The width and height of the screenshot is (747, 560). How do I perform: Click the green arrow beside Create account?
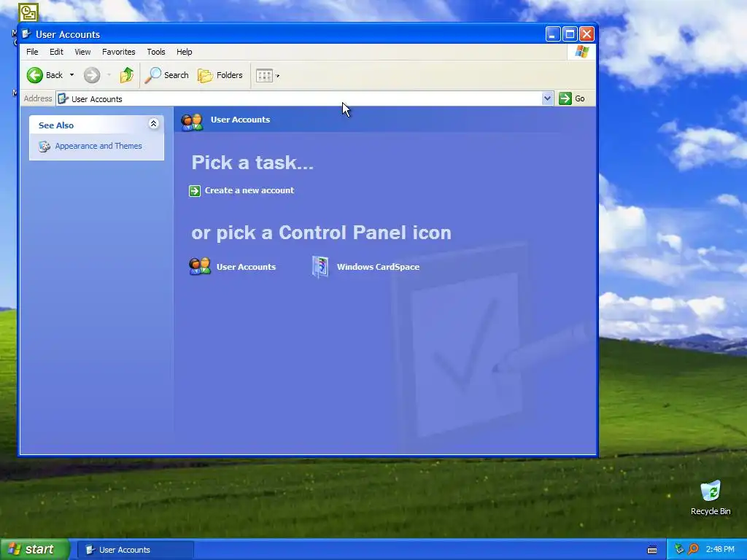pos(195,191)
